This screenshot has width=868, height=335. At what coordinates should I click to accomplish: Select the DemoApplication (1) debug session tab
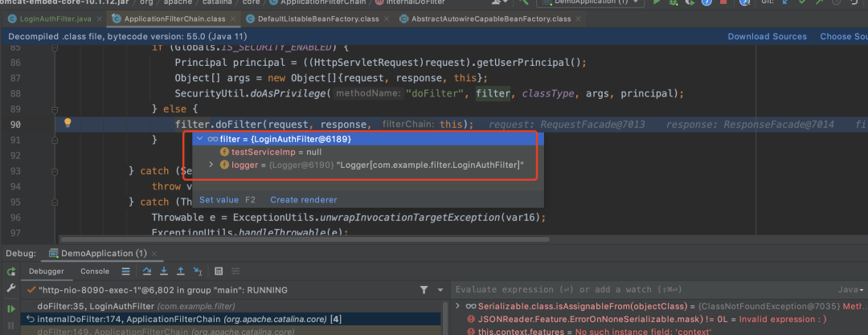click(x=103, y=254)
